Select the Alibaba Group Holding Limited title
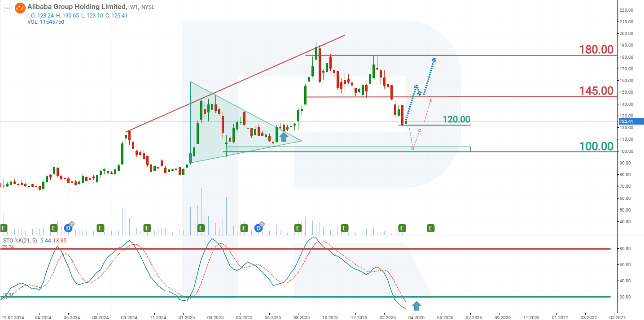The image size is (644, 320). coord(77,7)
